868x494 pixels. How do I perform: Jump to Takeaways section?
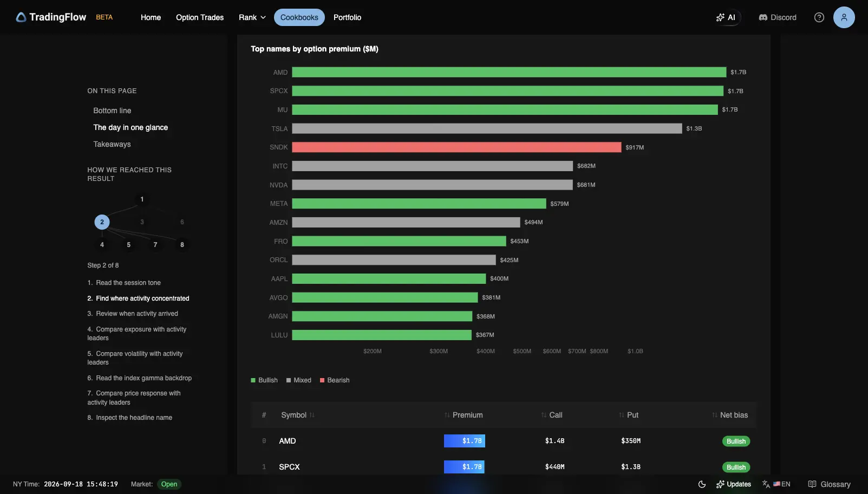click(112, 144)
